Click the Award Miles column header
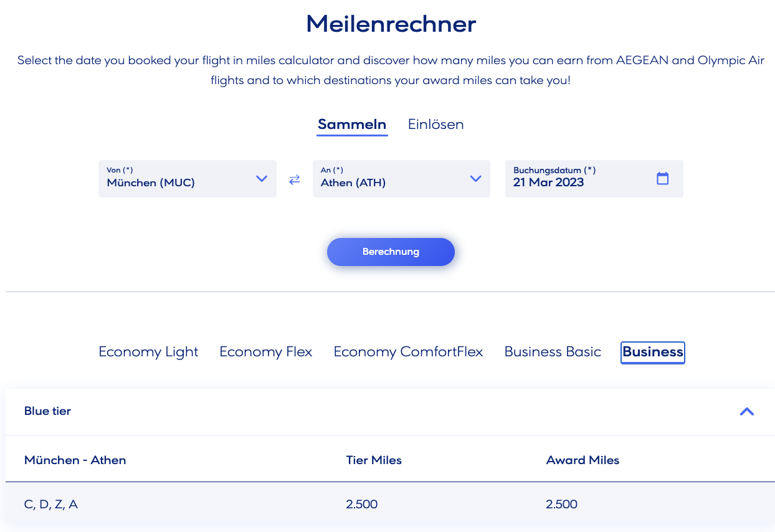The image size is (775, 532). click(582, 460)
